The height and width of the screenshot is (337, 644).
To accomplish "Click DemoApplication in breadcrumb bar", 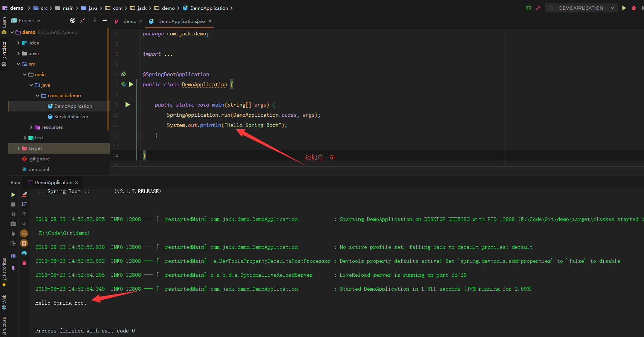I will (x=209, y=8).
